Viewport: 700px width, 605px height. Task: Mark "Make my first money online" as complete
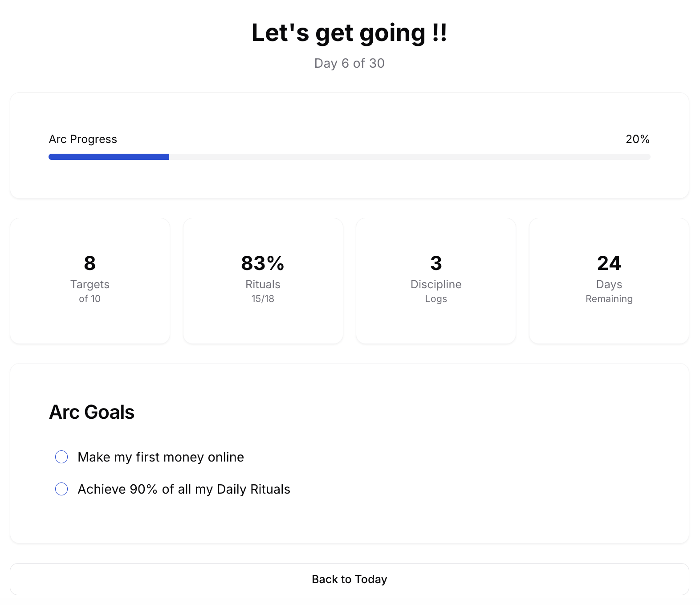pos(61,457)
